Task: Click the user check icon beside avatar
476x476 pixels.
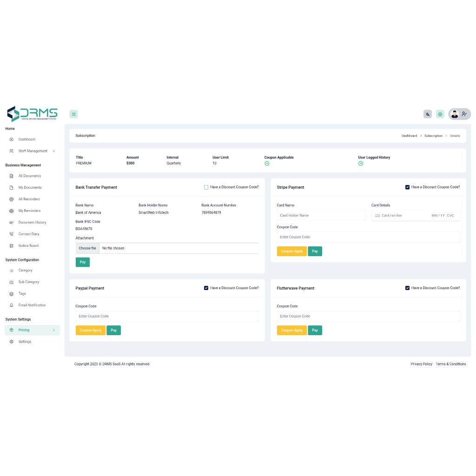Action: click(464, 114)
